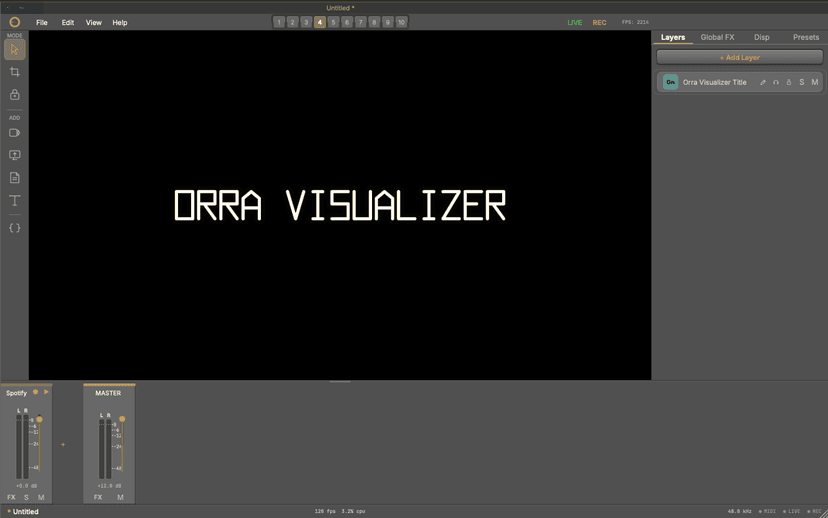This screenshot has width=828, height=518.
Task: Click the 120 fps status text
Action: coord(325,511)
